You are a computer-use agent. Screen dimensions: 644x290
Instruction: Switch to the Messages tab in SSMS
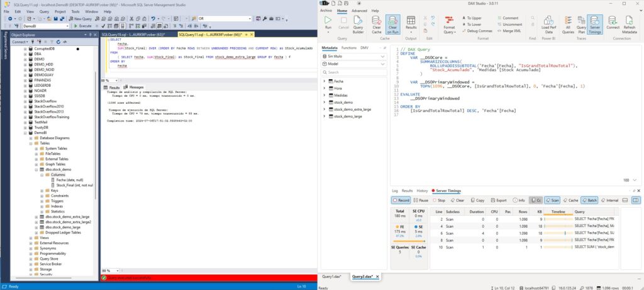pos(135,87)
